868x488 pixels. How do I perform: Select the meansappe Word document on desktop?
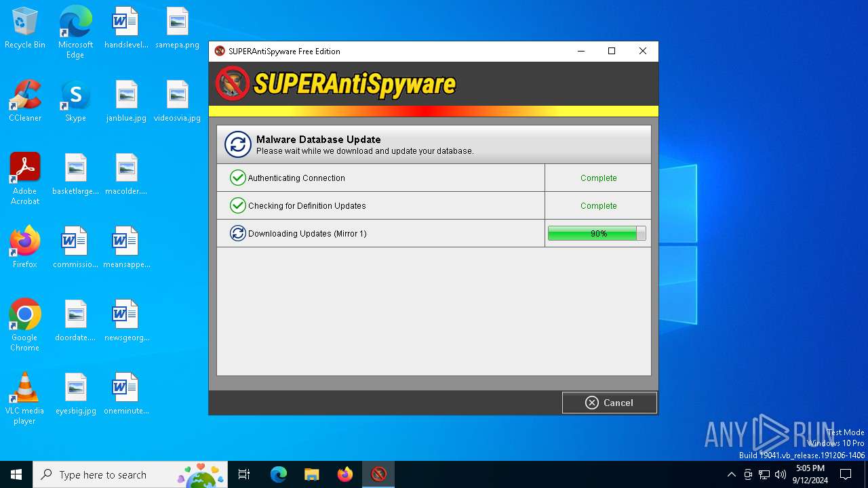[x=126, y=248]
